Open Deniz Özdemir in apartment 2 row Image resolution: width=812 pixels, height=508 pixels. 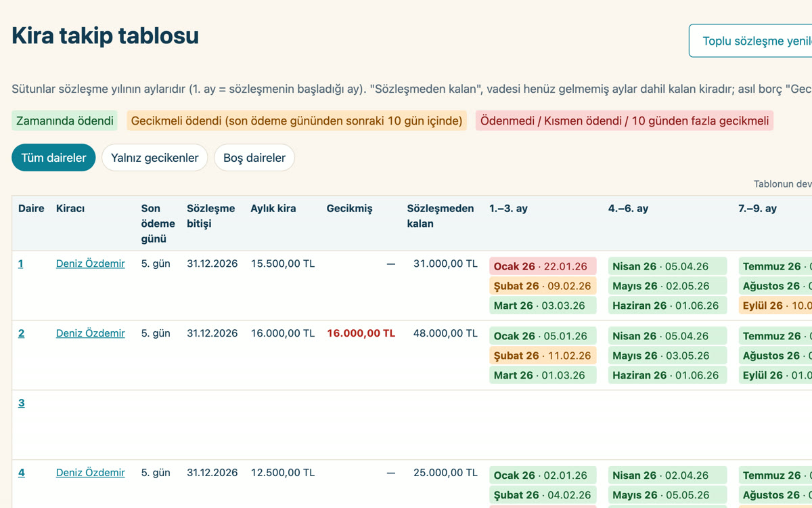click(x=91, y=333)
